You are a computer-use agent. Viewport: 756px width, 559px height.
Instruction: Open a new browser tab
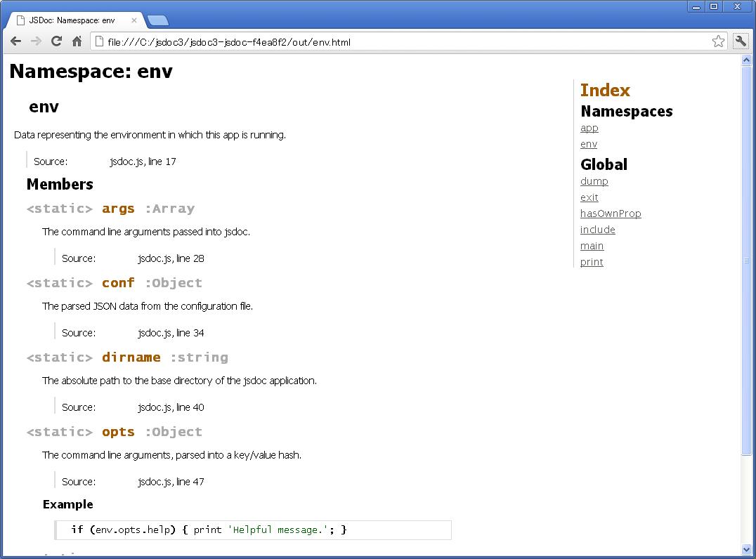pos(157,21)
